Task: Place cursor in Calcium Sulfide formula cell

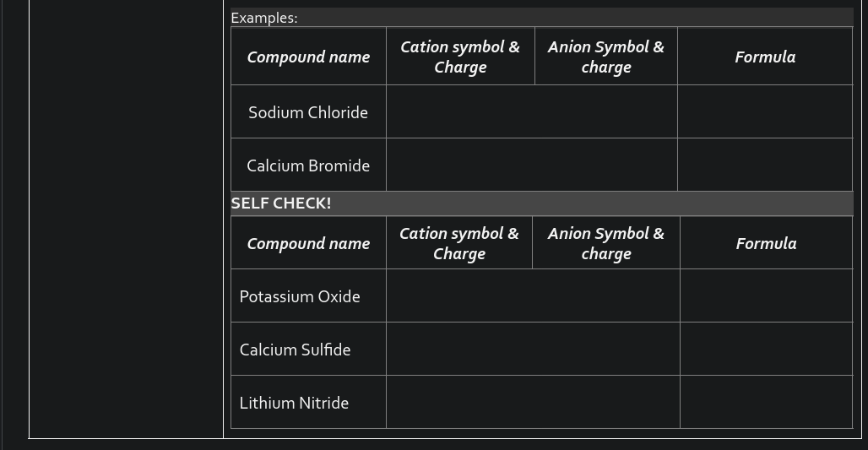Action: pyautogui.click(x=766, y=349)
